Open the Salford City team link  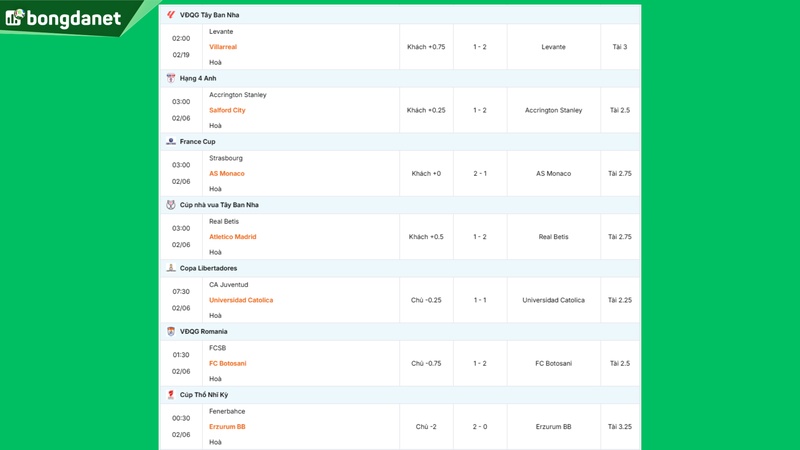tap(227, 110)
